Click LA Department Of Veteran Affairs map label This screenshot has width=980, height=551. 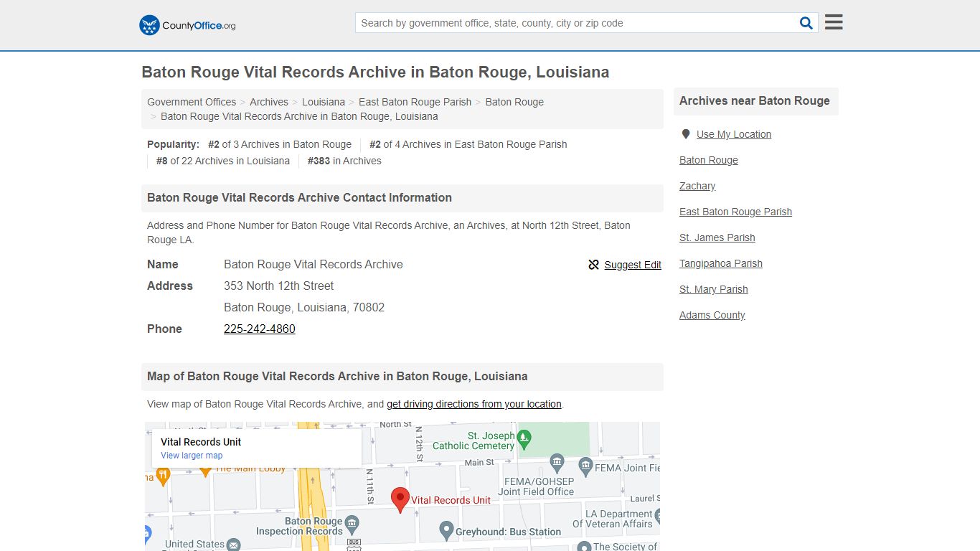(x=613, y=519)
